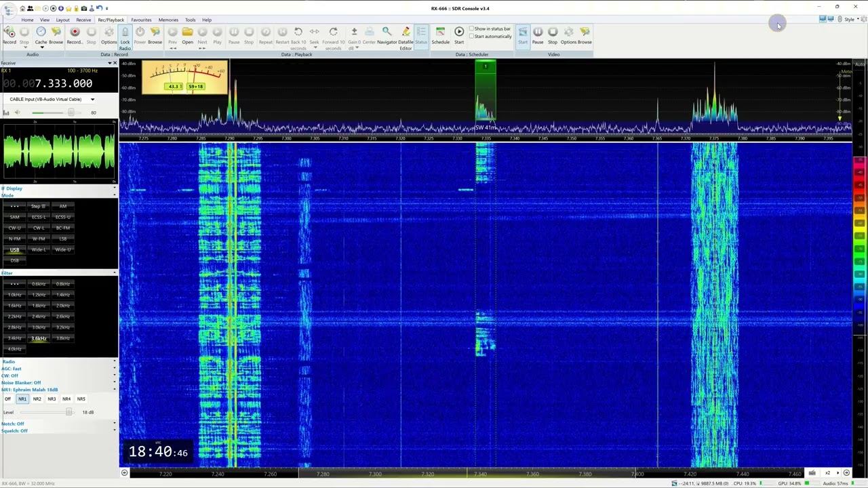Image resolution: width=868 pixels, height=488 pixels.
Task: Open the Tools ribbon tab
Action: (x=191, y=20)
